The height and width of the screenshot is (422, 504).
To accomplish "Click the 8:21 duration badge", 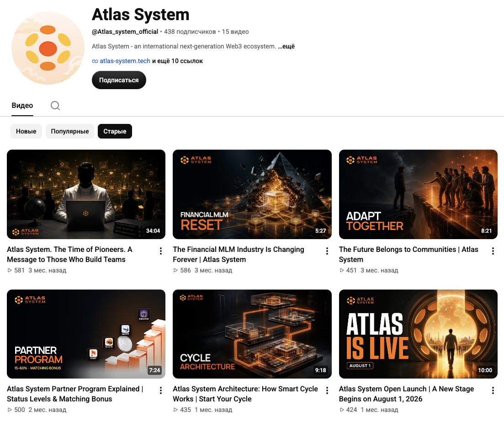I will click(486, 230).
